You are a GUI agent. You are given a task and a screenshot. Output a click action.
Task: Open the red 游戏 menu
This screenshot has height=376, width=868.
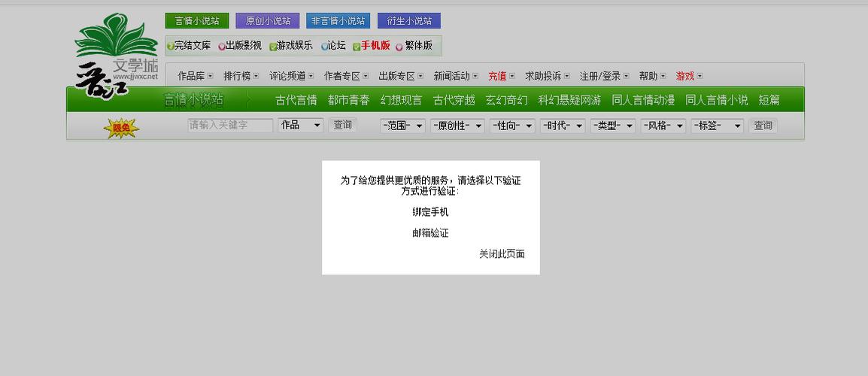click(x=689, y=77)
